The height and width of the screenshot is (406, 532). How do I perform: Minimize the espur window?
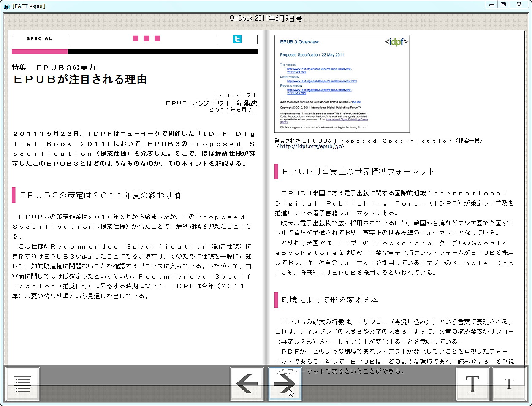(x=491, y=4)
